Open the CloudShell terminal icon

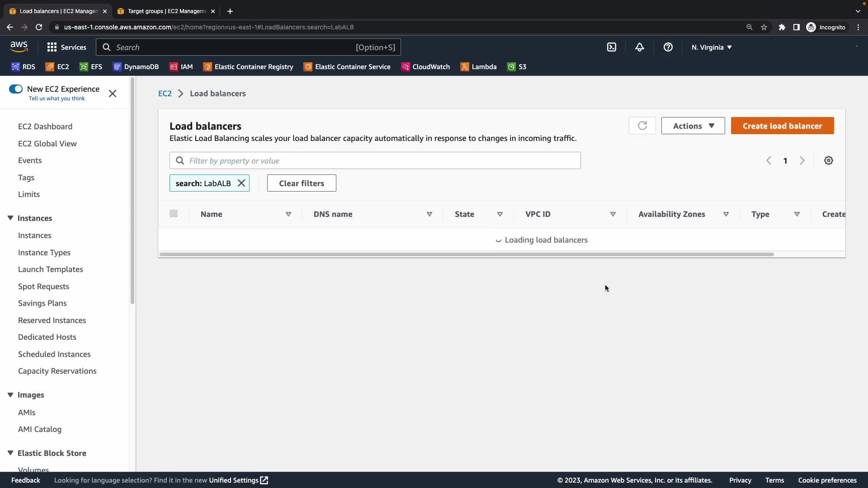point(611,47)
